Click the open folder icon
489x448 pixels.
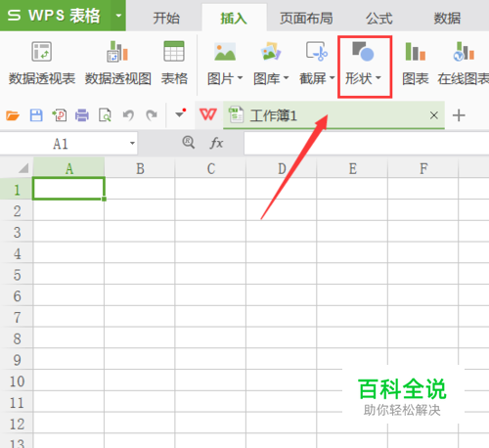(x=13, y=115)
